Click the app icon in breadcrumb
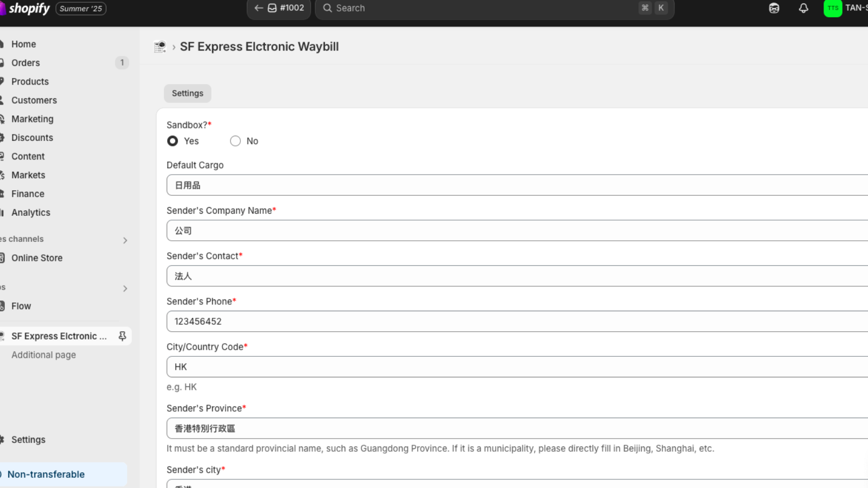 pyautogui.click(x=160, y=47)
